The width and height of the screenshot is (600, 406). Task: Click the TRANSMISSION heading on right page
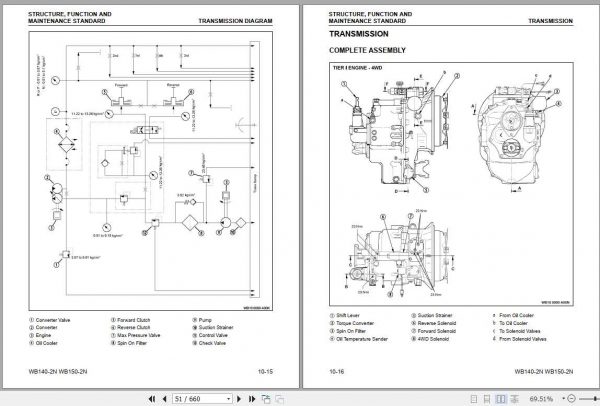[359, 34]
